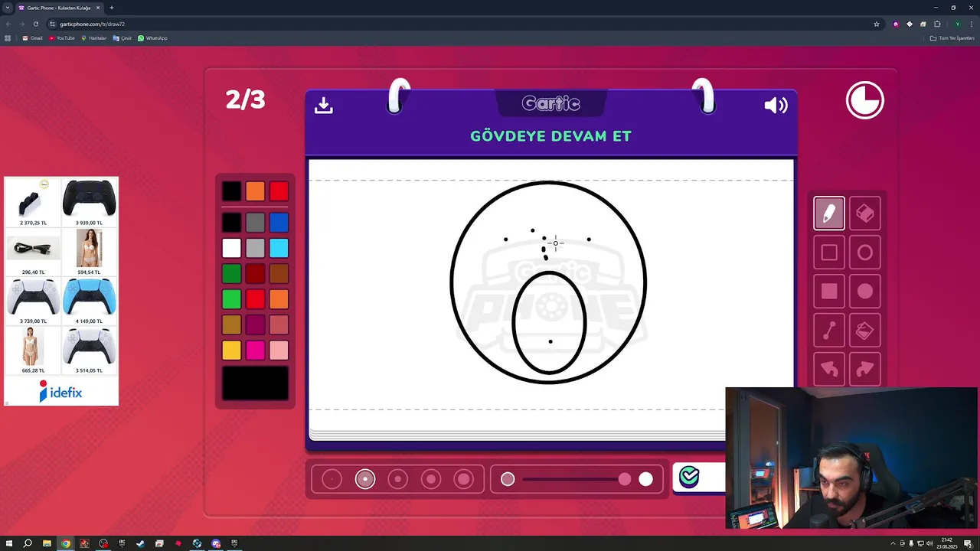Open the Chrome extensions puzzle icon

(x=937, y=24)
